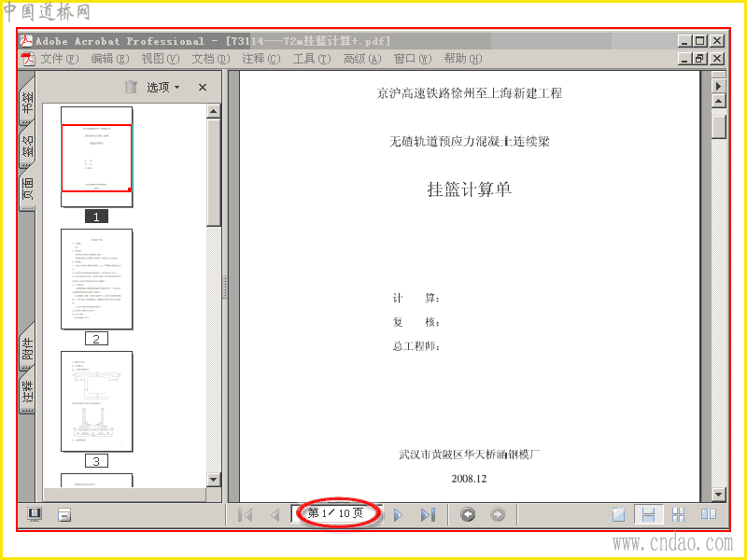This screenshot has width=747, height=560.
Task: Click the First Page navigation icon
Action: point(245,515)
